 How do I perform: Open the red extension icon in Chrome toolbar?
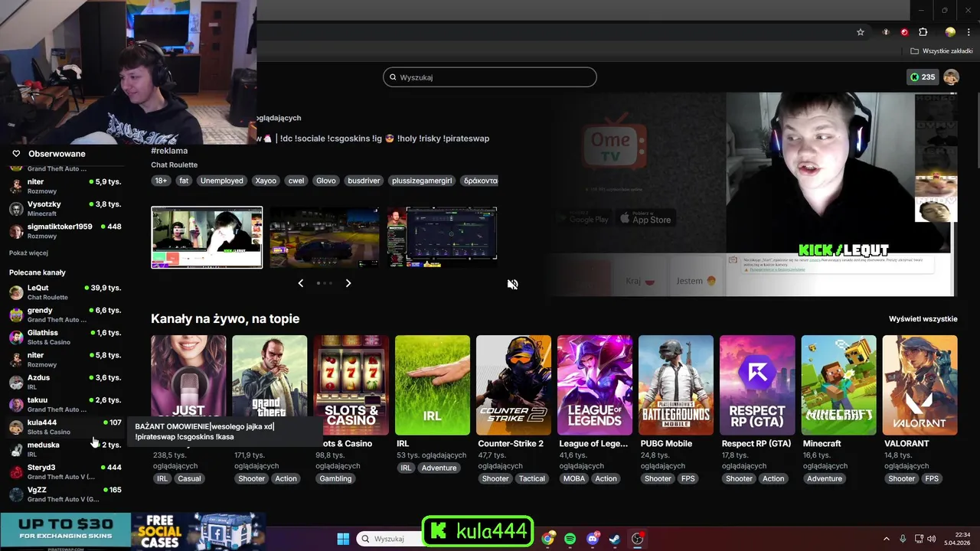click(x=904, y=32)
